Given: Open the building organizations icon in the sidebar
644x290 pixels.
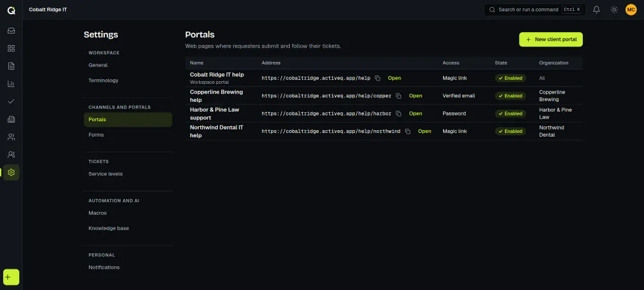Looking at the screenshot, I should [x=11, y=119].
